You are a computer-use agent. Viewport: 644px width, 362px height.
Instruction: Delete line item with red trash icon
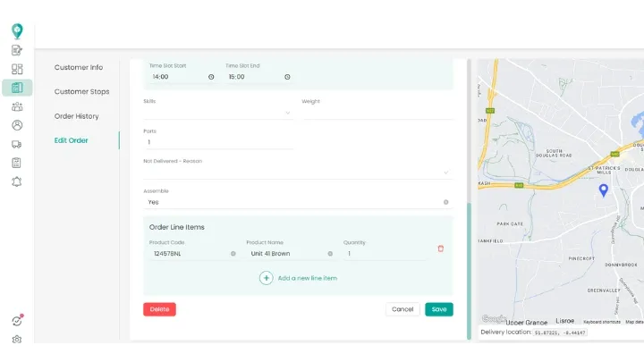coord(440,248)
